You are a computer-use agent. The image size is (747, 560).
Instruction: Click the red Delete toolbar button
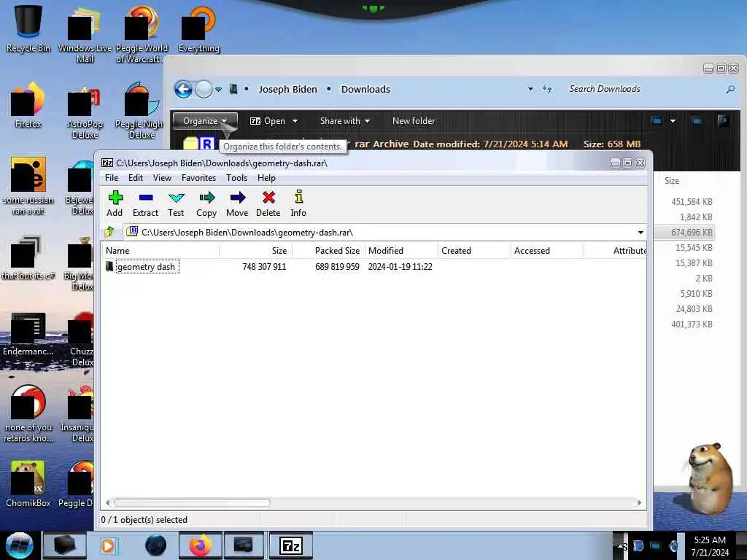tap(268, 204)
